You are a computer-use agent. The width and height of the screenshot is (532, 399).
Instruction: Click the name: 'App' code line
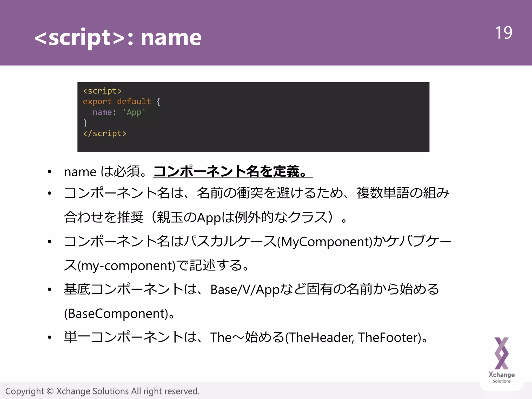click(x=119, y=112)
